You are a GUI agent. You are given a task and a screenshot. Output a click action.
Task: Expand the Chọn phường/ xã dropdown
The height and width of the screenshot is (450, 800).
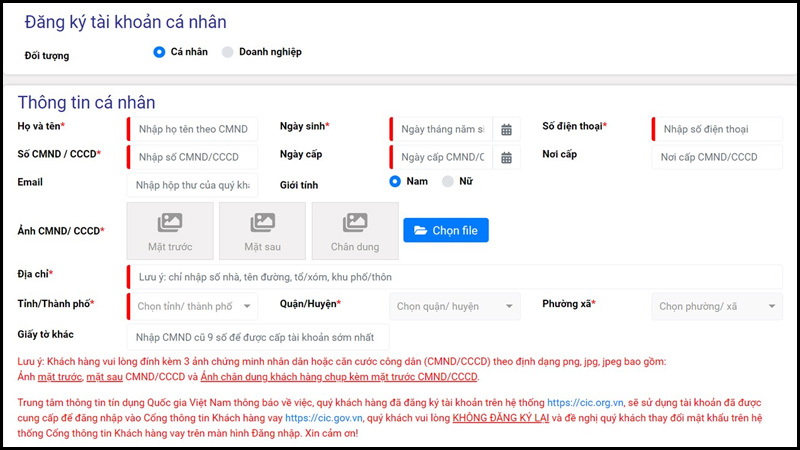717,306
